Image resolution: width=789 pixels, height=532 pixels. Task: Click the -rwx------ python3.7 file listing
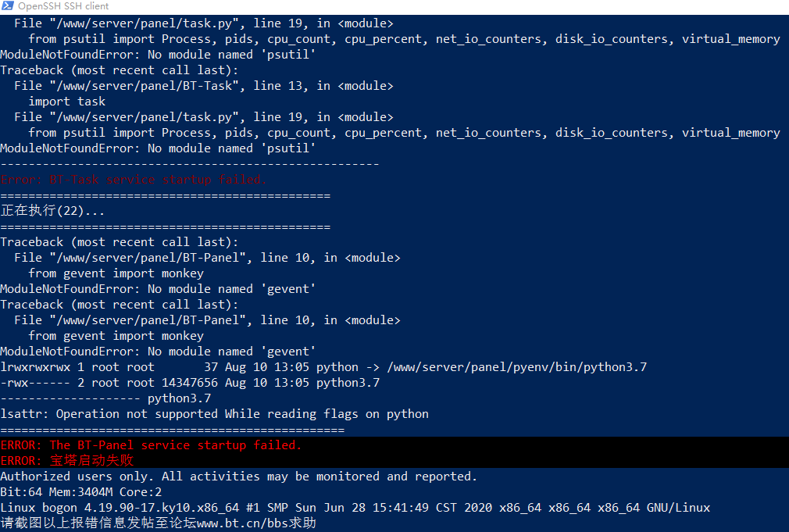click(190, 383)
